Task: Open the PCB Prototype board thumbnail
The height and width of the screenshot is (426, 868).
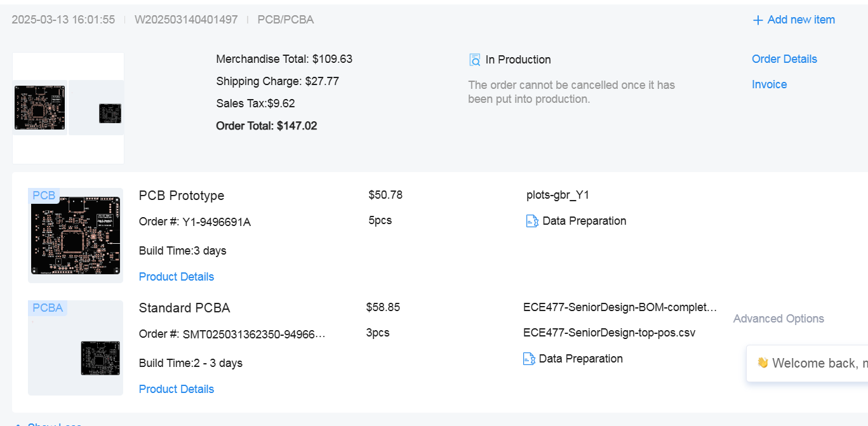Action: click(76, 236)
